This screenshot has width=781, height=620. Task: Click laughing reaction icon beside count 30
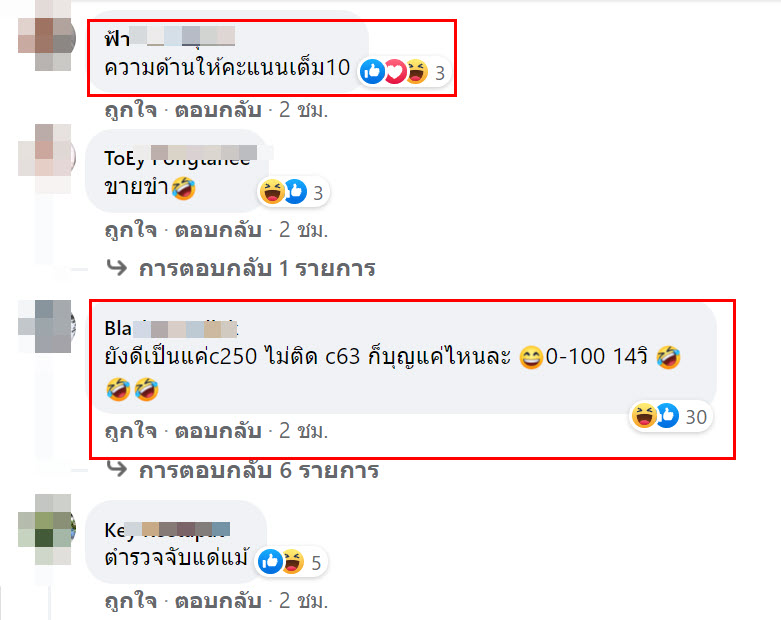pos(644,416)
